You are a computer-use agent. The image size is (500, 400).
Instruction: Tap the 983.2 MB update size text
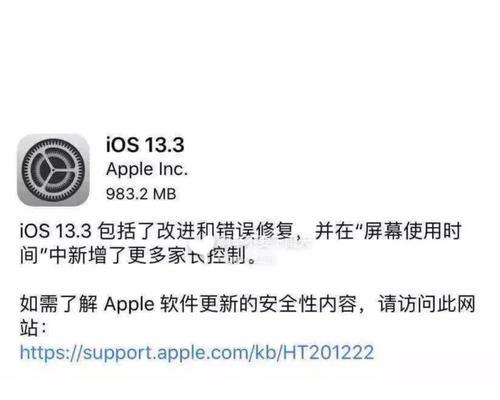point(141,194)
